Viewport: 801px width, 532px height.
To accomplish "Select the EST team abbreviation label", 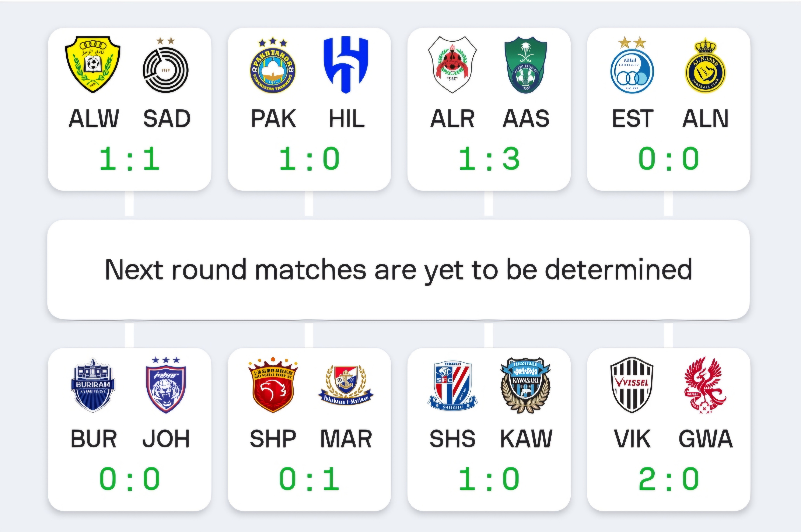I will (x=632, y=118).
